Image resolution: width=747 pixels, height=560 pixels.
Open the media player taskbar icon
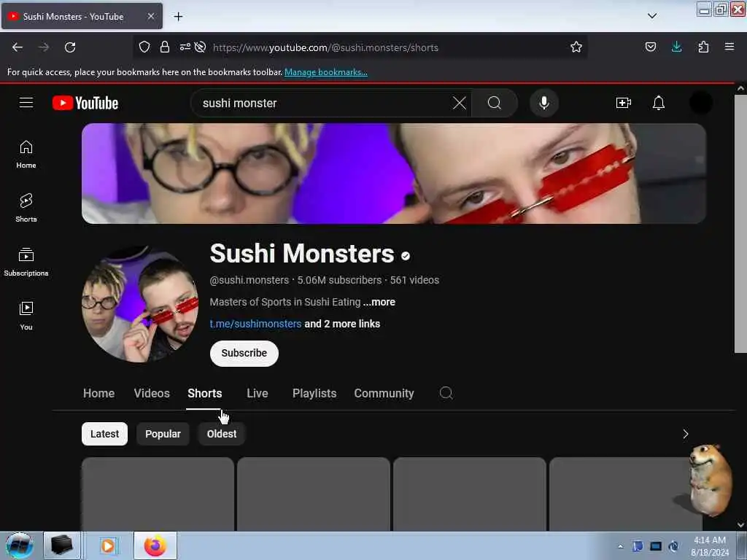tap(108, 545)
